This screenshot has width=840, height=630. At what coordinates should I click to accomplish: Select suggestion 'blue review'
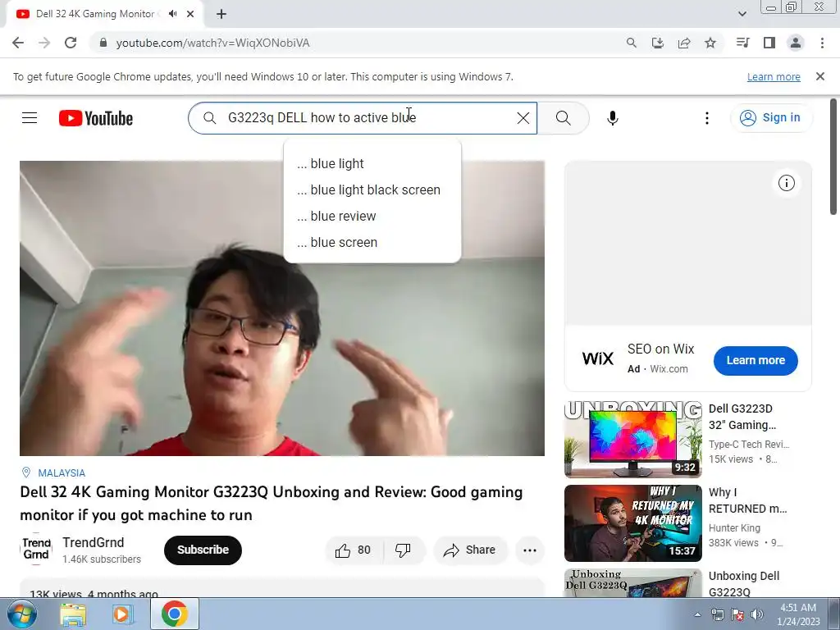coord(372,216)
